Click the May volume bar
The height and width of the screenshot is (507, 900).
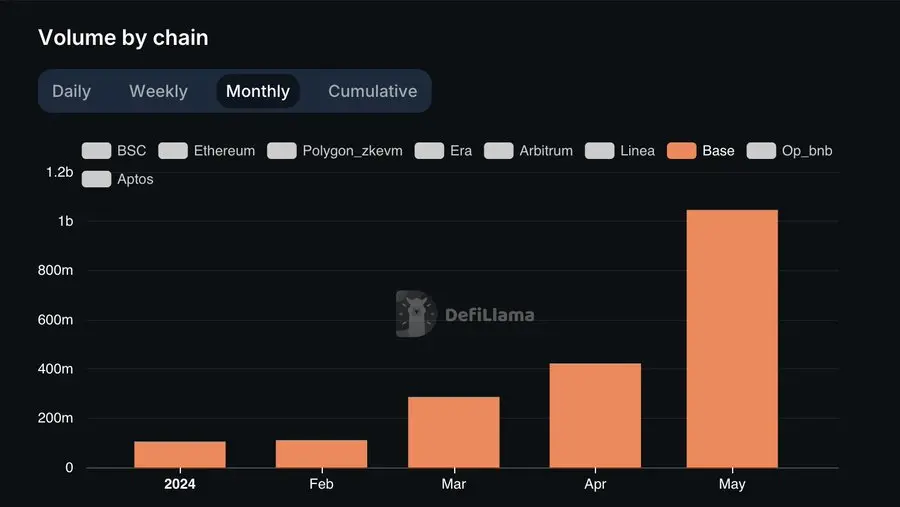[x=732, y=340]
